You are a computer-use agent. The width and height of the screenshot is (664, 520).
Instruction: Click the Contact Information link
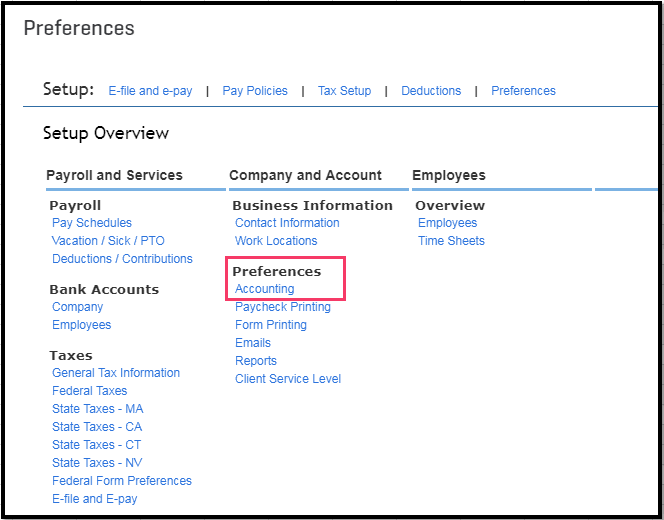coord(287,223)
